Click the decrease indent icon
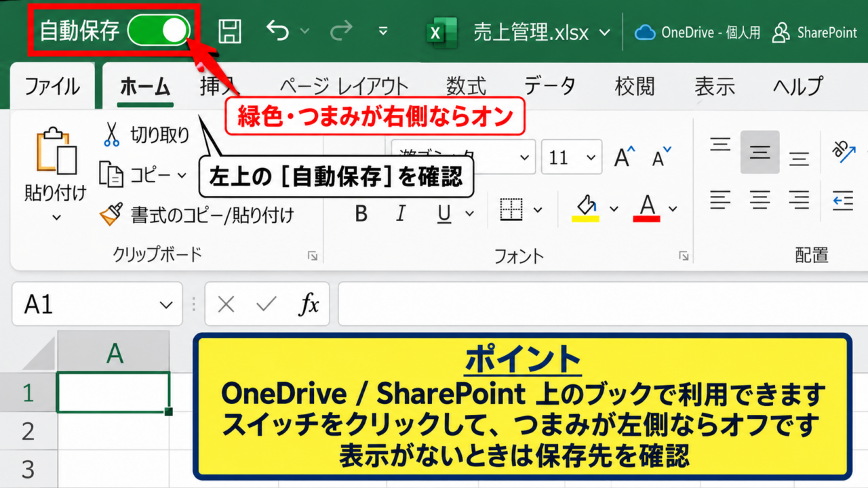 843,201
